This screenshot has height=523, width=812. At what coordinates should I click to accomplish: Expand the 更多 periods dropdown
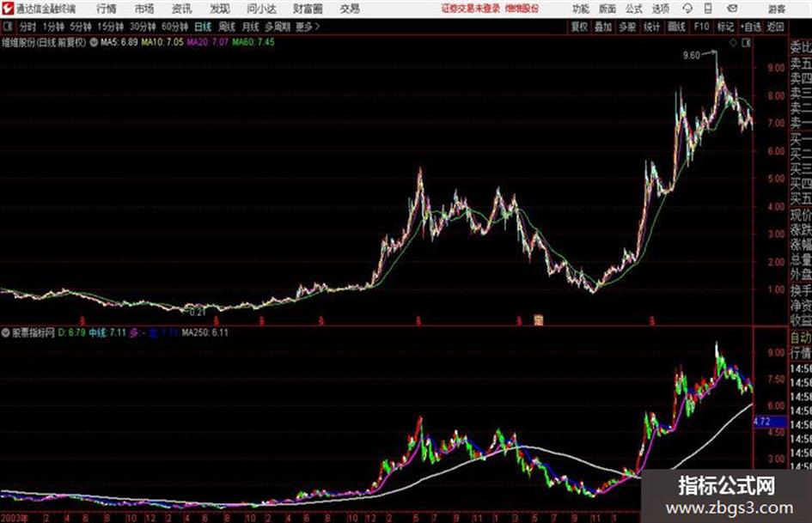(x=308, y=27)
